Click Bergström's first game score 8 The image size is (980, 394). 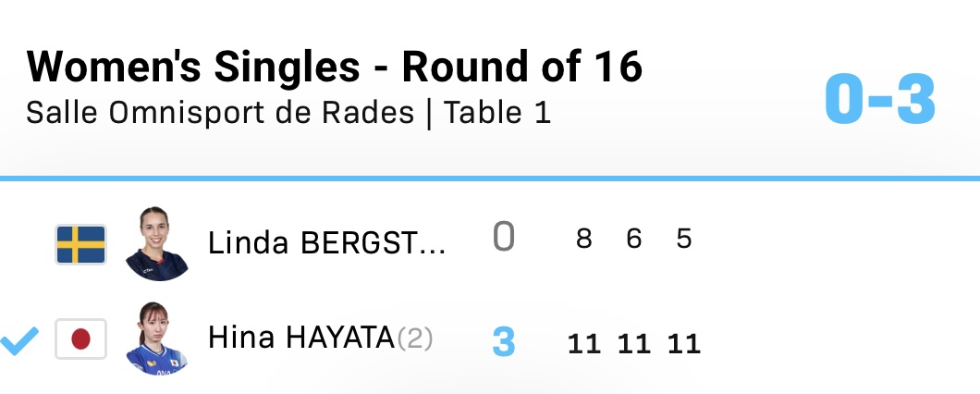click(x=583, y=240)
